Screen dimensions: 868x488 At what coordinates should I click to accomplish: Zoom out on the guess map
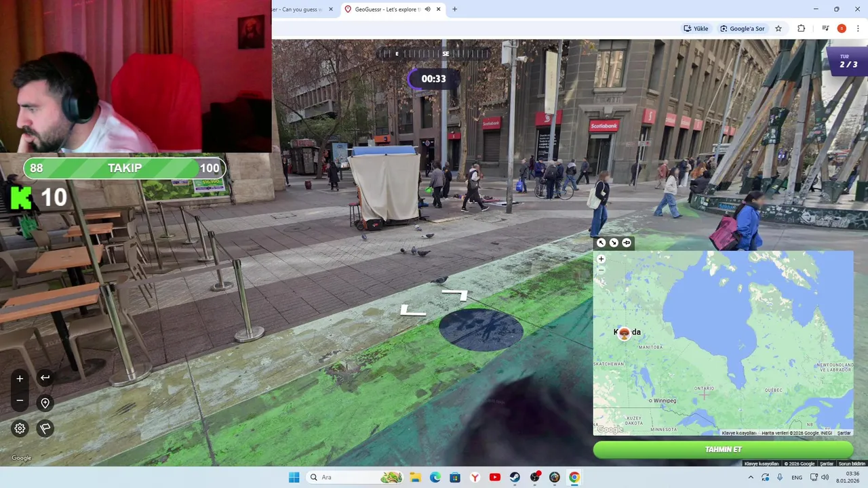(x=601, y=270)
